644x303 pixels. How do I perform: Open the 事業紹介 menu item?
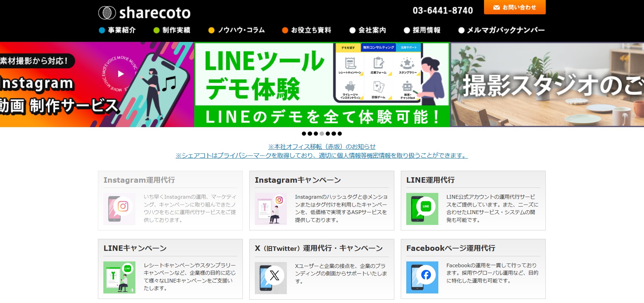tap(117, 30)
